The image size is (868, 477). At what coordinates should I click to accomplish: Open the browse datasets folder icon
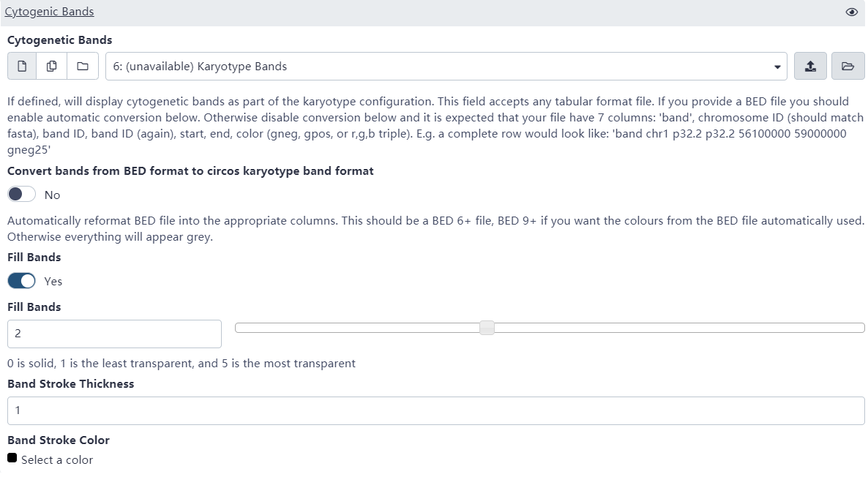848,66
